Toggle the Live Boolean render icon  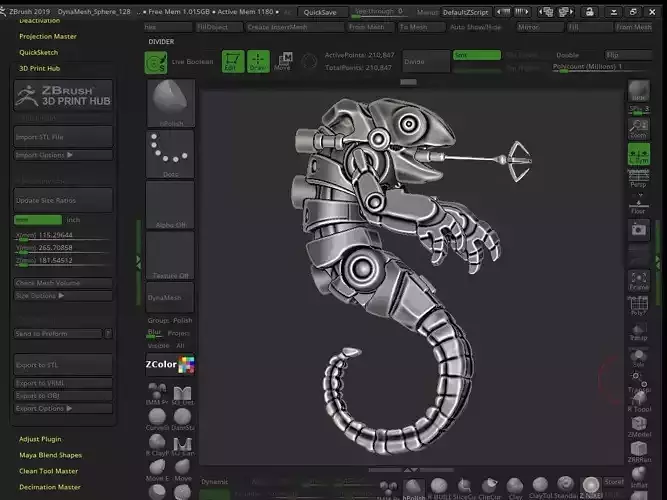(x=156, y=62)
